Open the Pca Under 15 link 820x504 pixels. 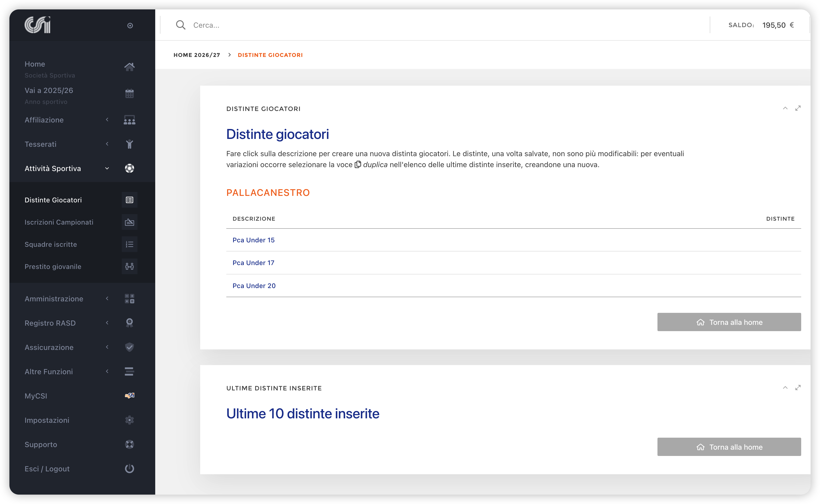pos(253,240)
